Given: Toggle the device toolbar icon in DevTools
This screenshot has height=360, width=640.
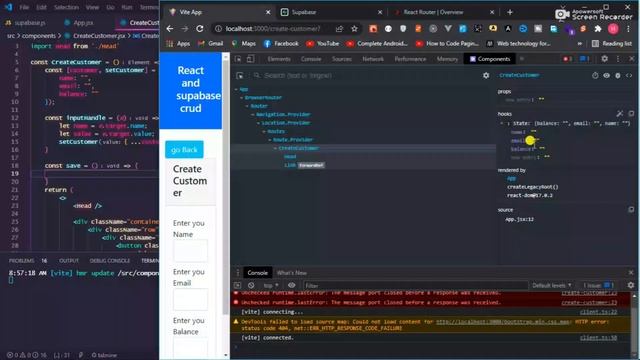Looking at the screenshot, I should (250, 59).
